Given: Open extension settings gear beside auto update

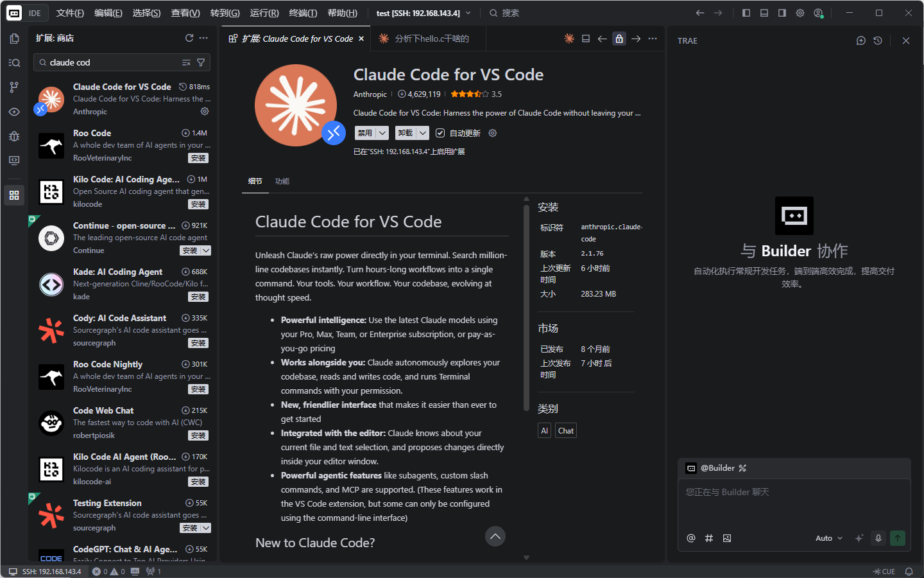Looking at the screenshot, I should tap(493, 133).
